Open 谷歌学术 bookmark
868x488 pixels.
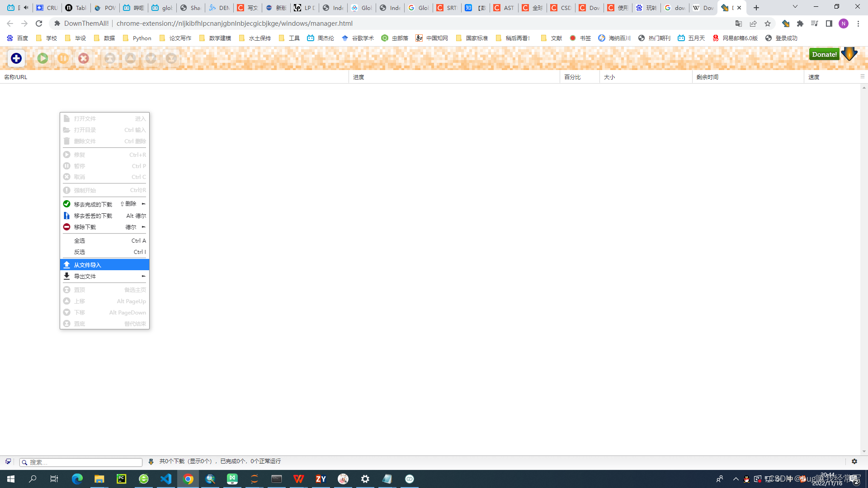[x=358, y=38]
